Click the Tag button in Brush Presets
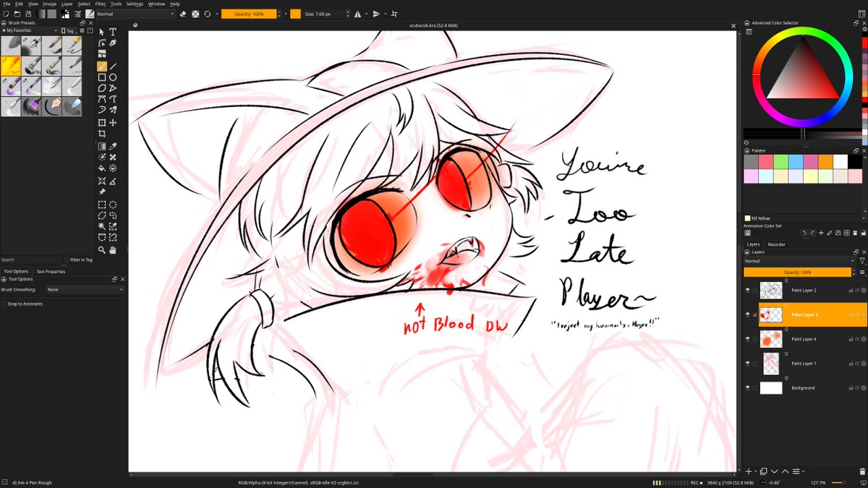The height and width of the screenshot is (488, 868). [69, 31]
